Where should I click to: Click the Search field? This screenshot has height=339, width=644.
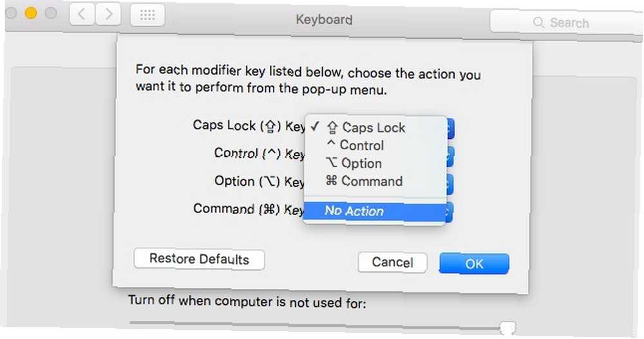567,23
